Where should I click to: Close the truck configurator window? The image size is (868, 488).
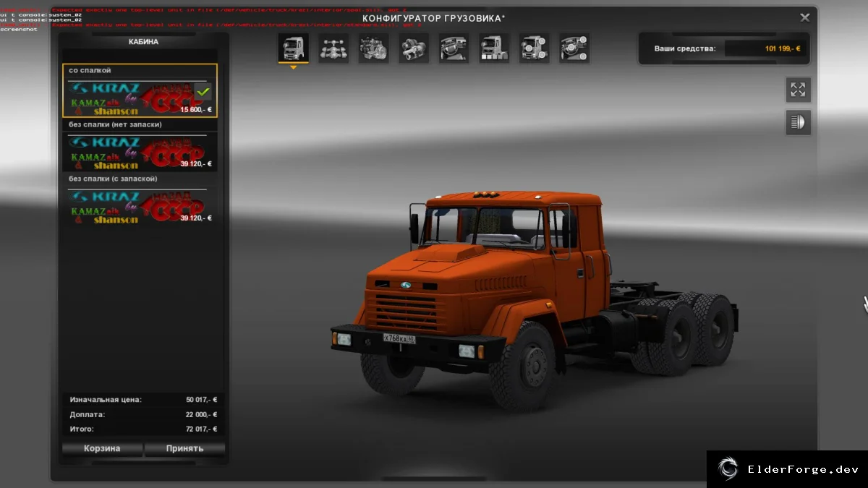805,17
